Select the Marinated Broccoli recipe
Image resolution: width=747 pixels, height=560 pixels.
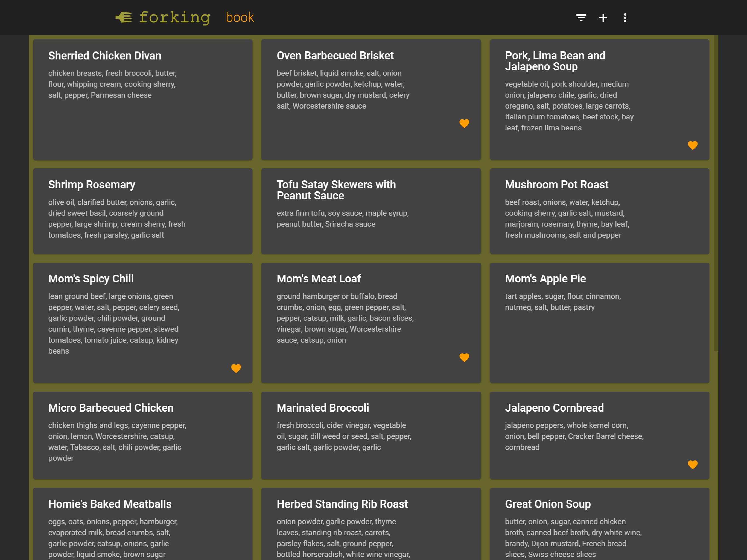coord(323,408)
